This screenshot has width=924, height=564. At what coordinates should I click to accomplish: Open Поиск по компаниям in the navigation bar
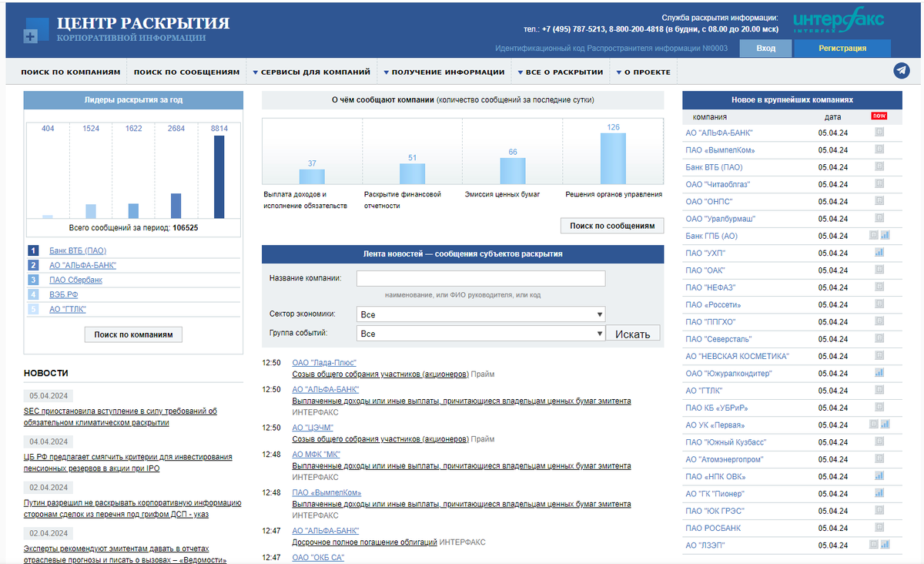pyautogui.click(x=71, y=72)
